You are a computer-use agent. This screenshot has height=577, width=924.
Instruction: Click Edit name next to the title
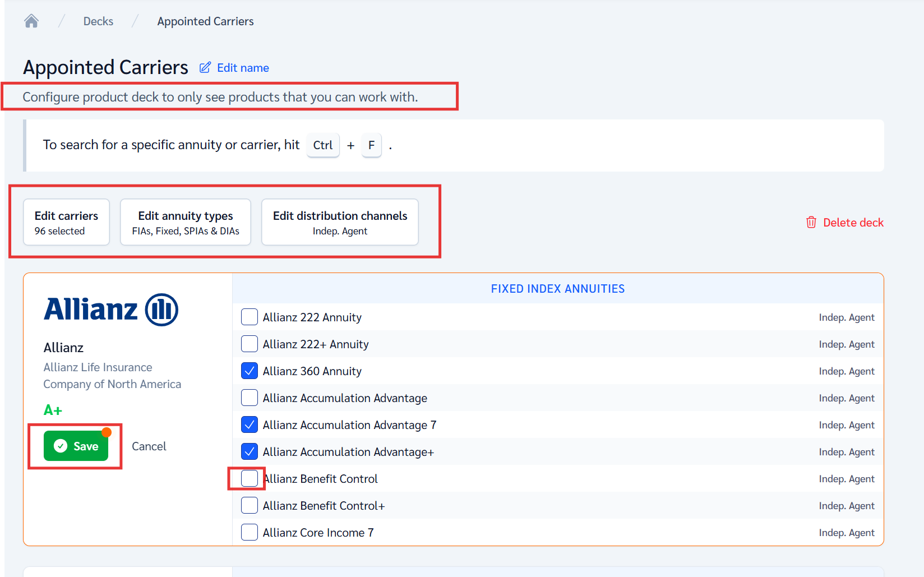pos(234,68)
